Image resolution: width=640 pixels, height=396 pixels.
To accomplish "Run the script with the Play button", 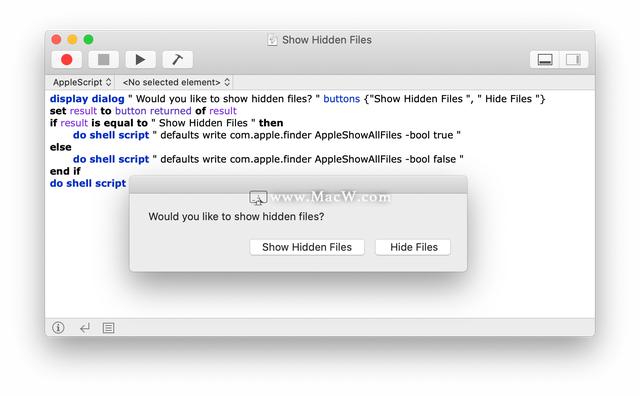I will [140, 60].
